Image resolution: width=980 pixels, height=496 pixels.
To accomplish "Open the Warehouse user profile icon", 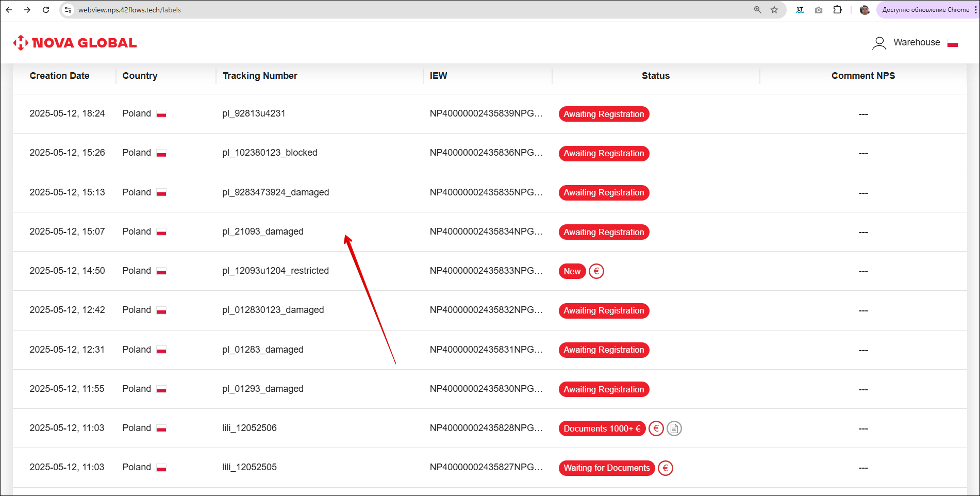I will click(x=879, y=43).
